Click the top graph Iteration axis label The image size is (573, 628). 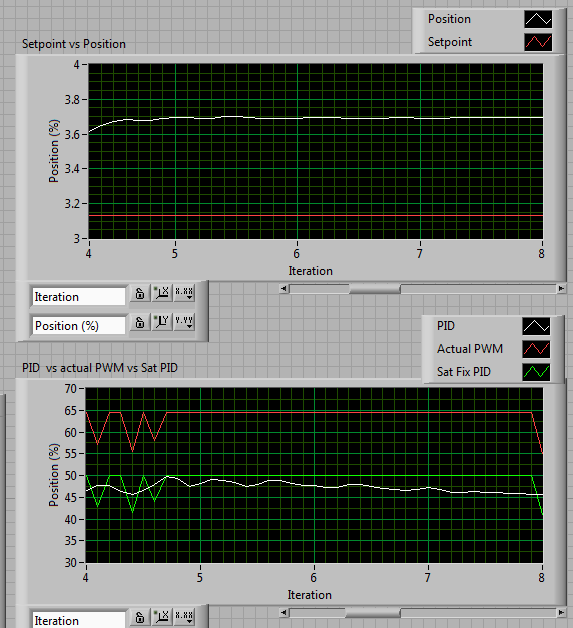click(x=311, y=271)
